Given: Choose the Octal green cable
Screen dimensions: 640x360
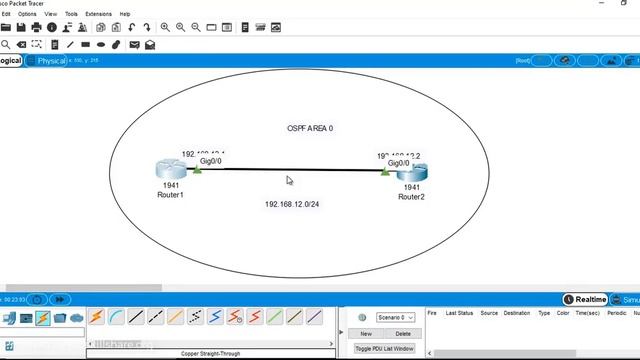Looking at the screenshot, I should pos(274,317).
